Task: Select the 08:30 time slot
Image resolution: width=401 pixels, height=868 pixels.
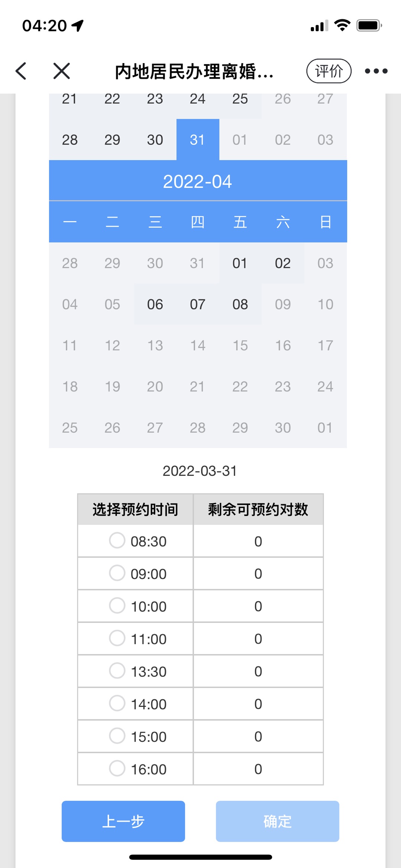Action: (x=117, y=540)
